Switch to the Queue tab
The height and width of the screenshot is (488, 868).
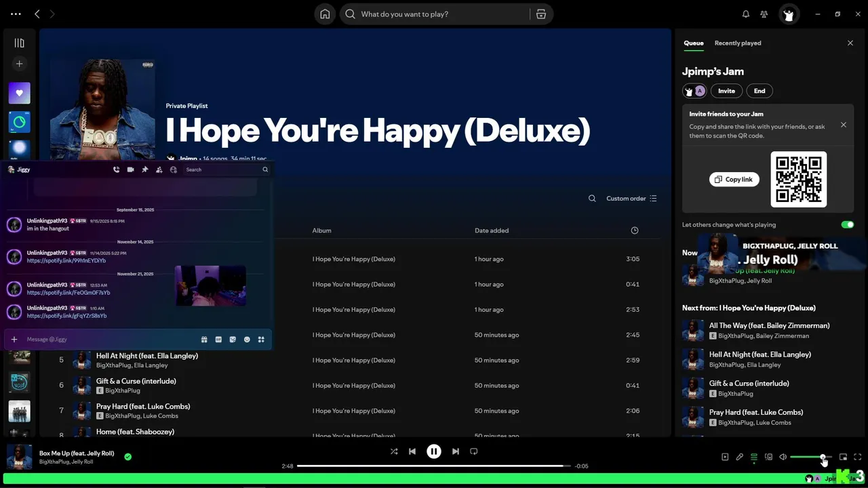click(x=693, y=43)
